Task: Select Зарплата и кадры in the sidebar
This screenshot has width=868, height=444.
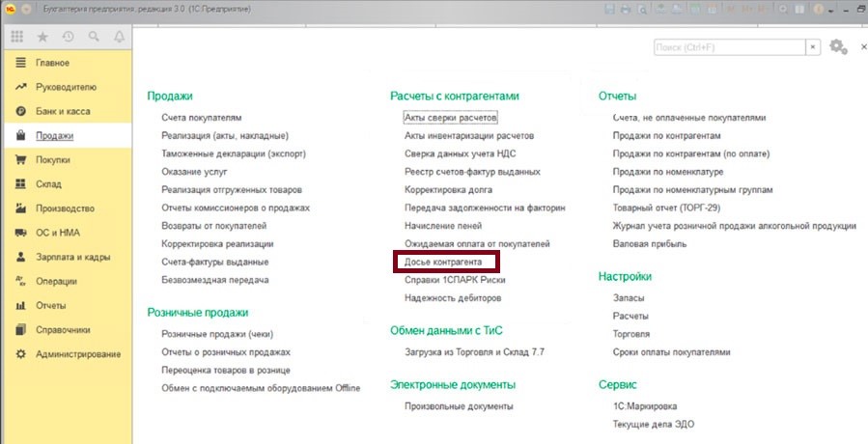Action: coord(72,258)
